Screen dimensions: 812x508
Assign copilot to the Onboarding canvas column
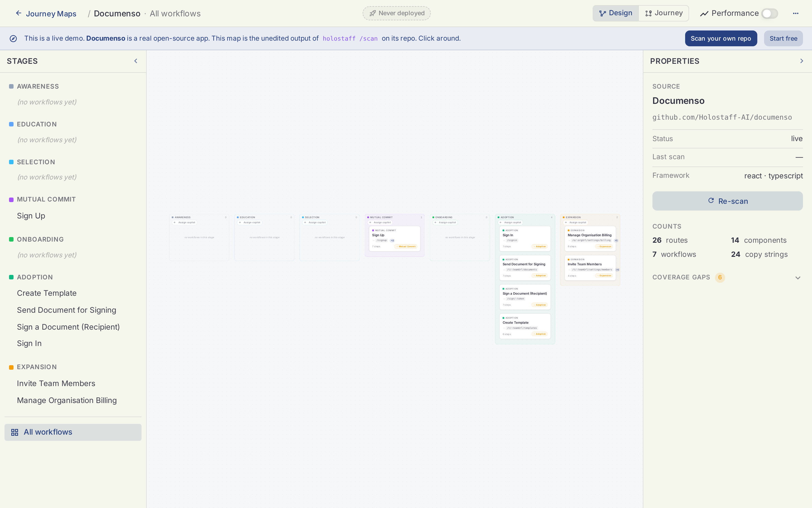click(445, 222)
